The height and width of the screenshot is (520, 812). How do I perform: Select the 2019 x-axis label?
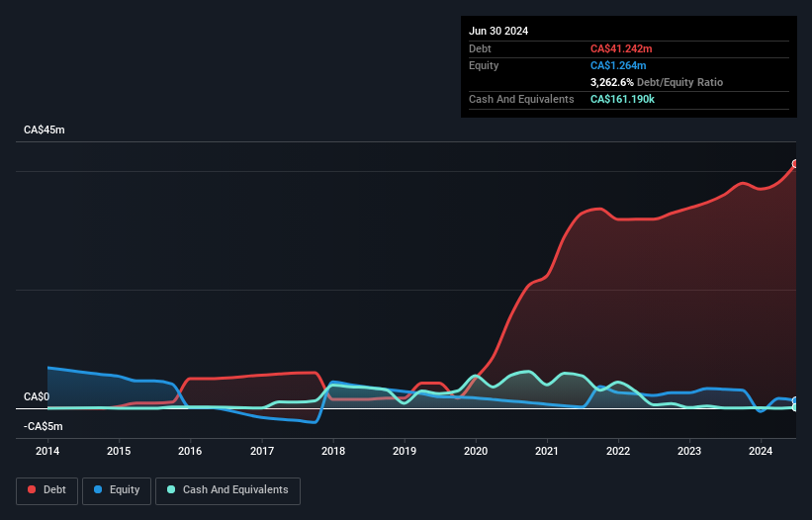(405, 451)
